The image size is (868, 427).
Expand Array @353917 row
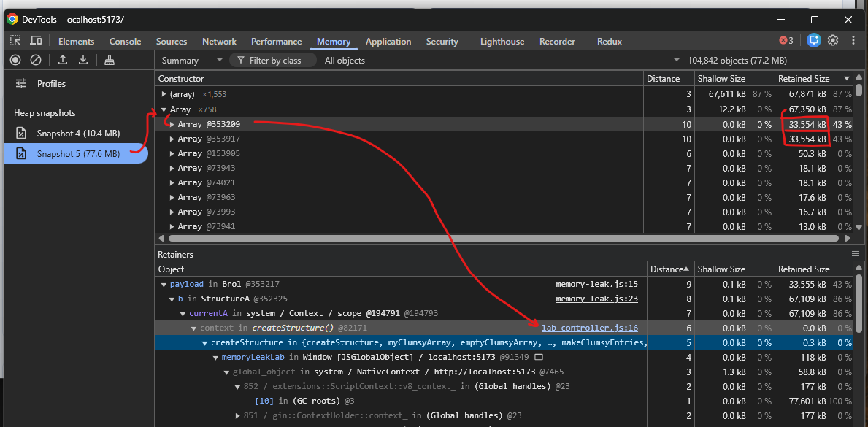pos(172,139)
